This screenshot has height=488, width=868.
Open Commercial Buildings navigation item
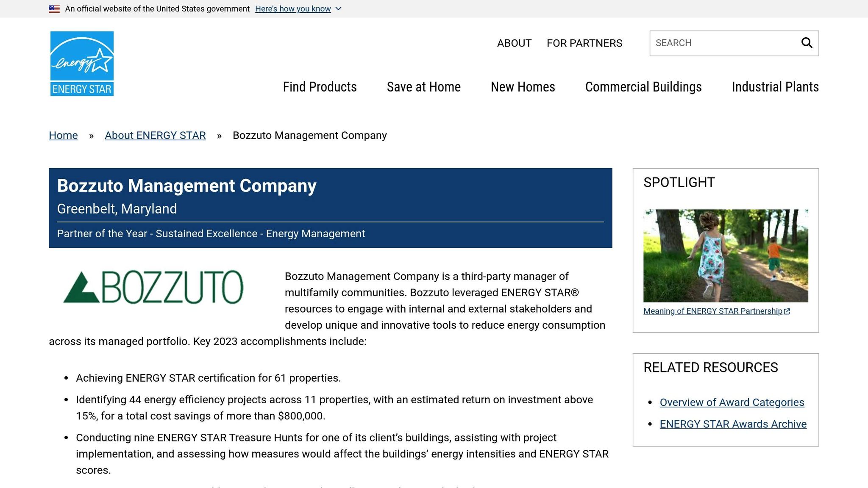click(643, 87)
